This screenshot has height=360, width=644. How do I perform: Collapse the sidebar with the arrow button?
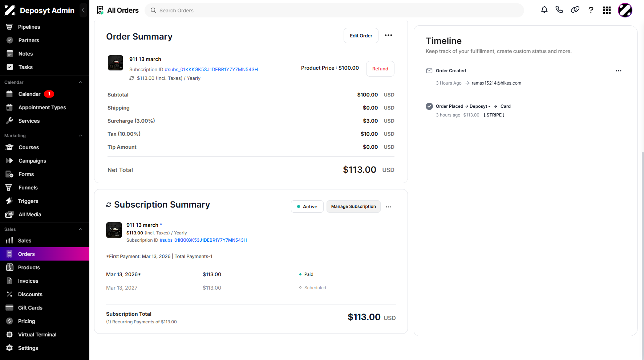[83, 10]
